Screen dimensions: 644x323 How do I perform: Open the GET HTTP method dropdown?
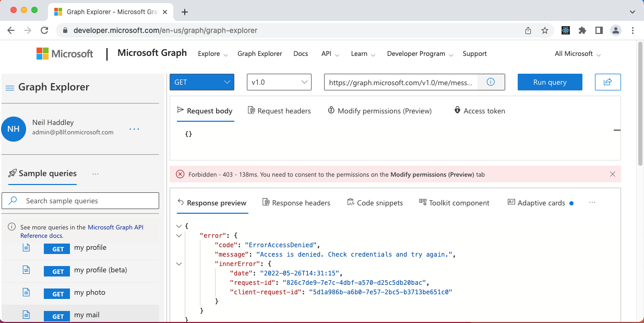(202, 82)
